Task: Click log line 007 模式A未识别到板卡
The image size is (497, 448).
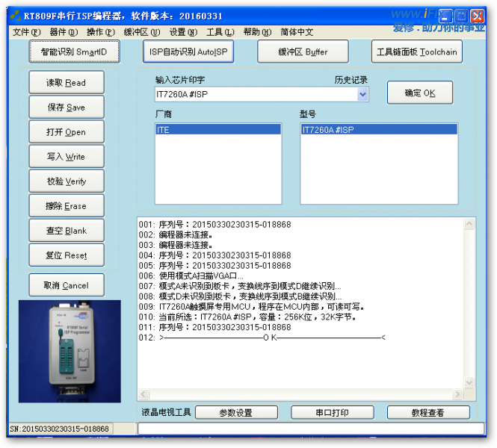Action: coord(240,286)
